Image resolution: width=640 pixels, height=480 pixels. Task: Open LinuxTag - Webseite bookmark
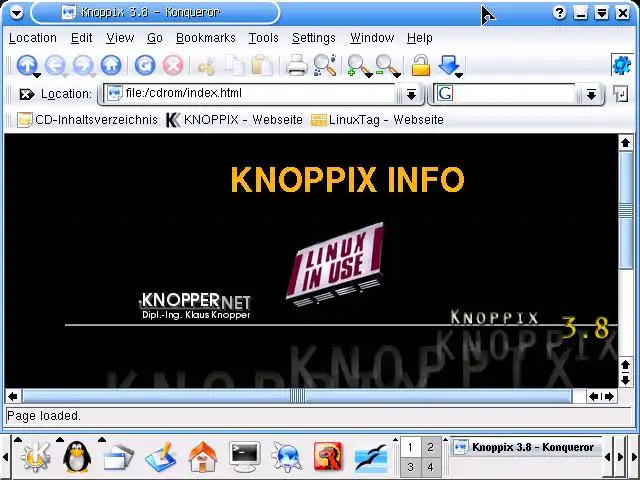[377, 120]
